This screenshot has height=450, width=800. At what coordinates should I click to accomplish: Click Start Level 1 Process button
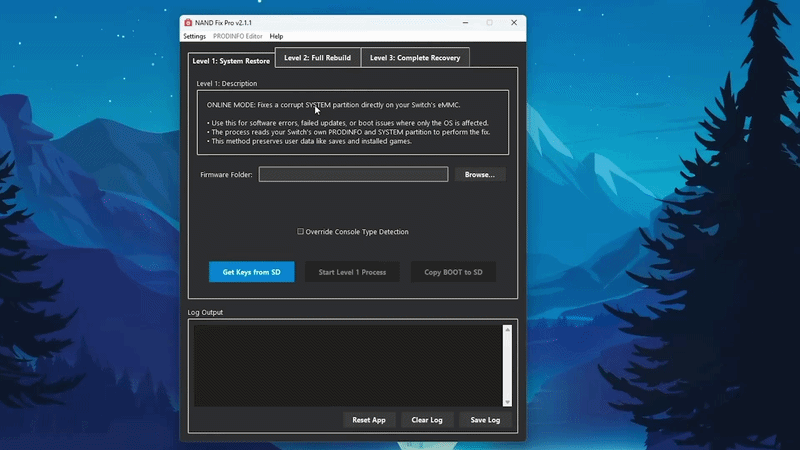pyautogui.click(x=352, y=272)
